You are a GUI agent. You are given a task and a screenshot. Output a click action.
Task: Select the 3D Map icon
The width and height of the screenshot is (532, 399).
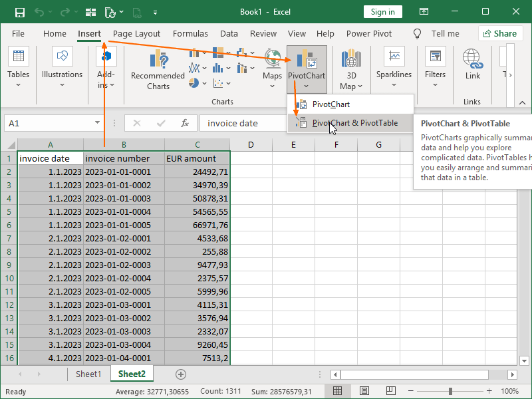[x=350, y=58]
